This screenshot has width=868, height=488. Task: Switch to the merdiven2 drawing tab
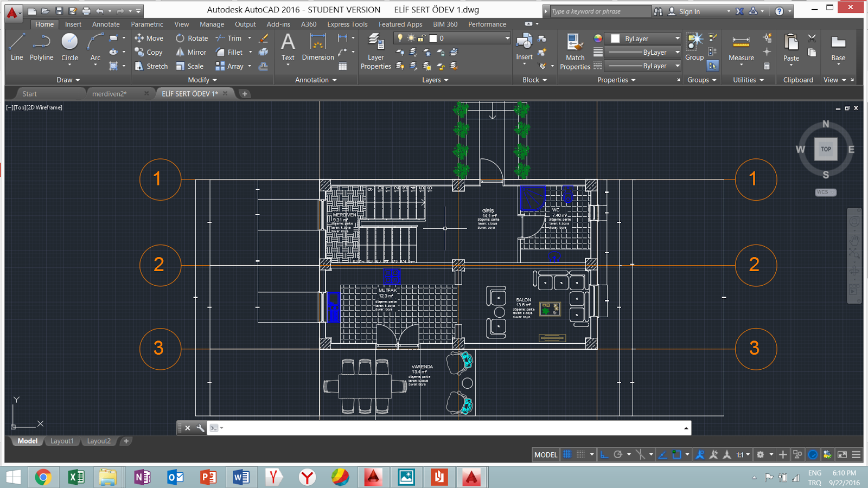coord(110,94)
